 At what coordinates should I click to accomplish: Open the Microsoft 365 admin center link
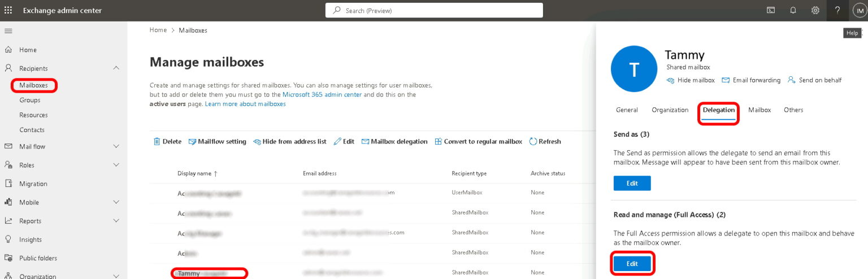click(x=322, y=95)
